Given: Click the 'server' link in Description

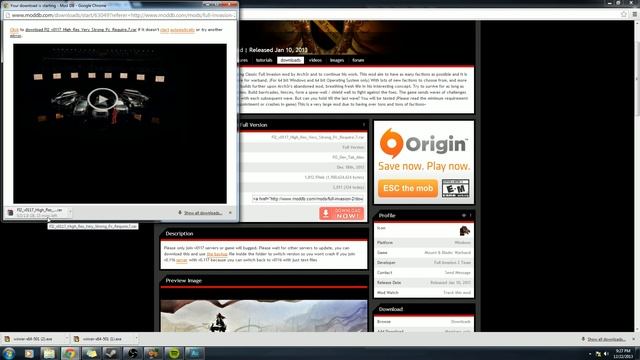Looking at the screenshot, I should coord(182,260).
